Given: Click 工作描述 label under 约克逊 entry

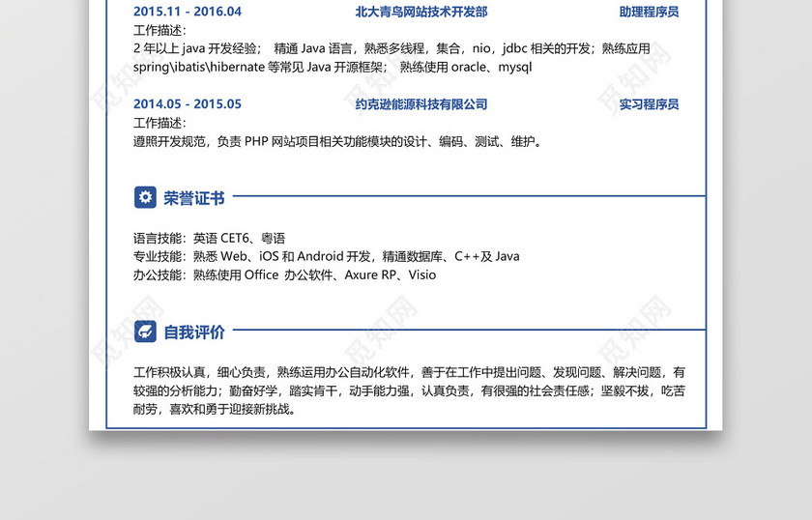Looking at the screenshot, I should (159, 123).
